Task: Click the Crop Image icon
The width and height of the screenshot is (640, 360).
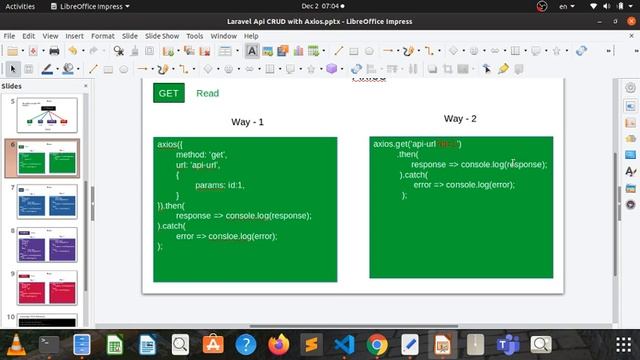Action: pos(448,69)
